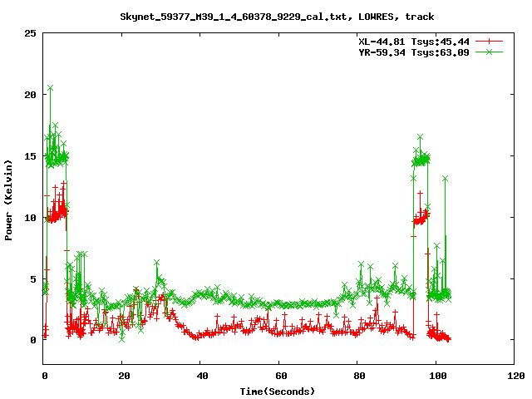Select legend entry YR-59.34 Tsys:63.09

414,52
